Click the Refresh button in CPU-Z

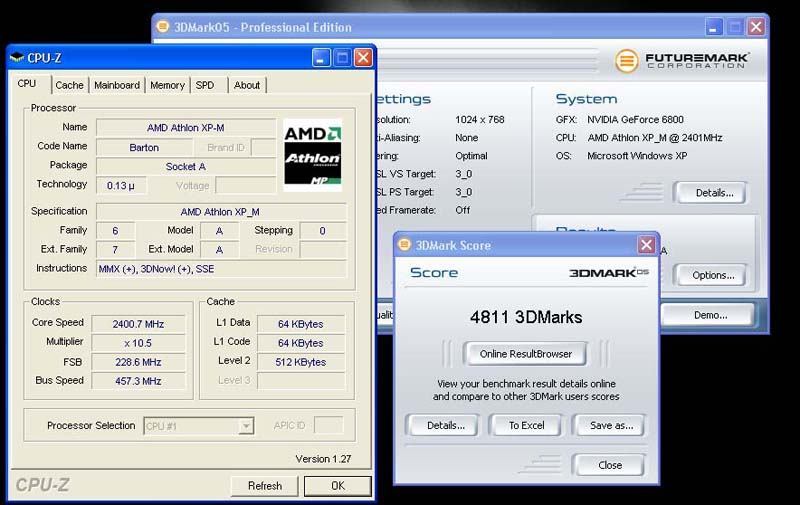point(264,486)
